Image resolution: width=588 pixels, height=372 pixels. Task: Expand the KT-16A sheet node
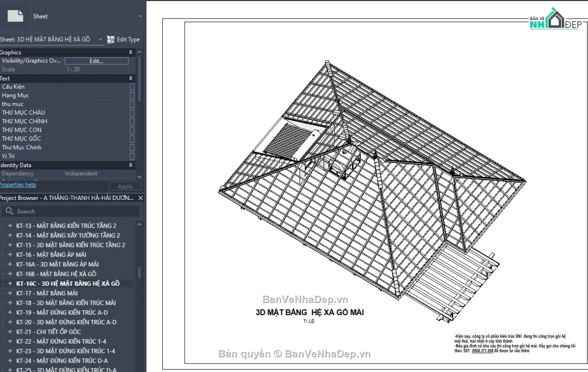tap(10, 264)
